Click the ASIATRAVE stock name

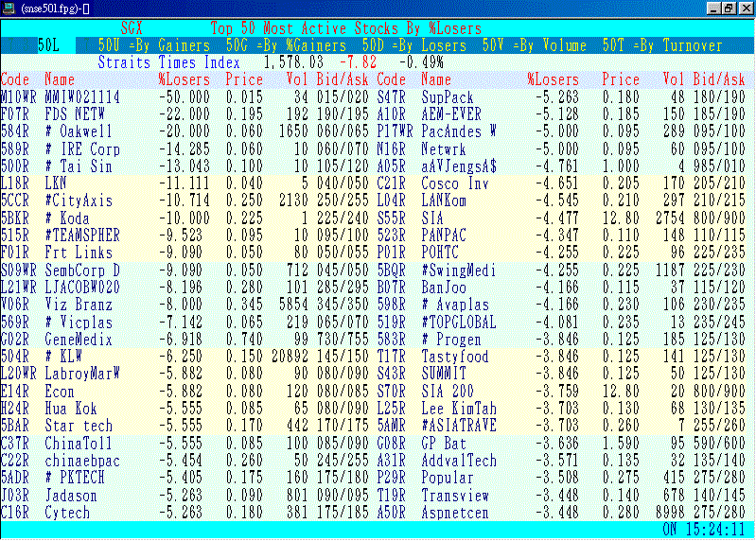(x=459, y=427)
